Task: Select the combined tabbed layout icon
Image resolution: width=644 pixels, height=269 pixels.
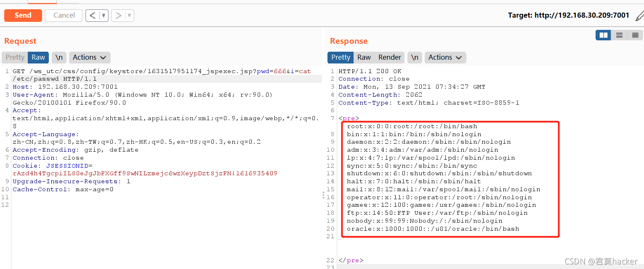Action: (x=635, y=35)
